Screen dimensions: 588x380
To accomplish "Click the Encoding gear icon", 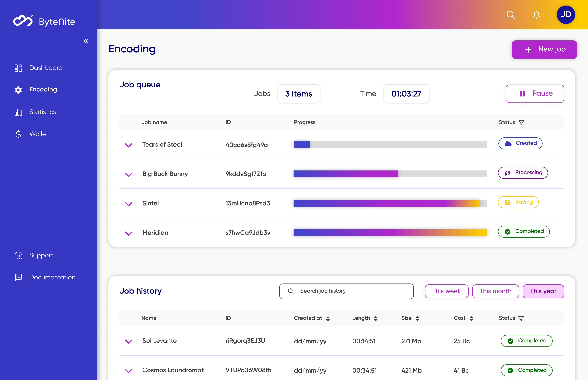I will [18, 90].
